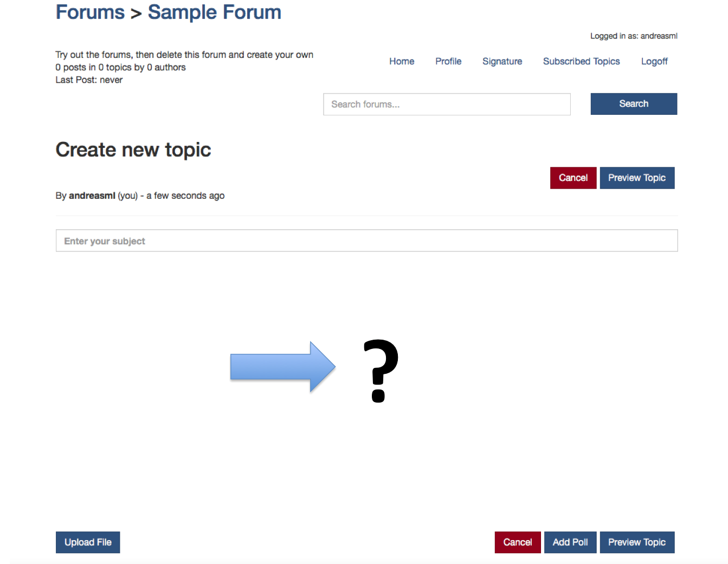Open the Home navigation link
This screenshot has width=728, height=564.
pyautogui.click(x=402, y=61)
